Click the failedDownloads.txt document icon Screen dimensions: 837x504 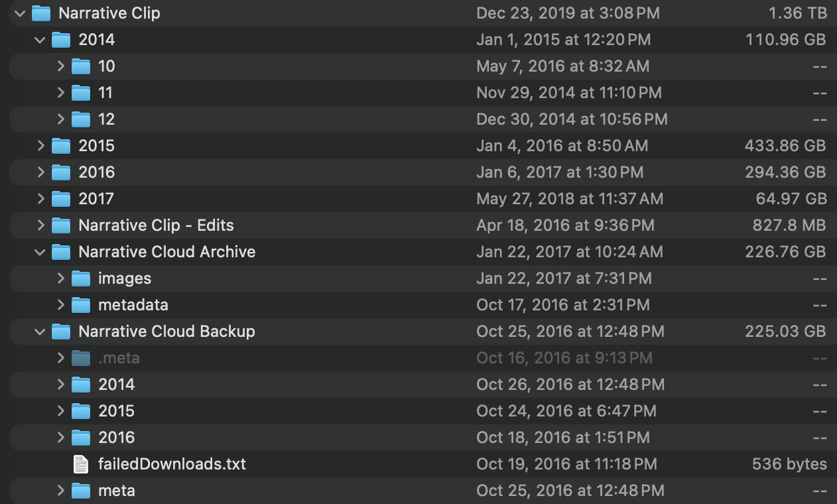point(80,464)
